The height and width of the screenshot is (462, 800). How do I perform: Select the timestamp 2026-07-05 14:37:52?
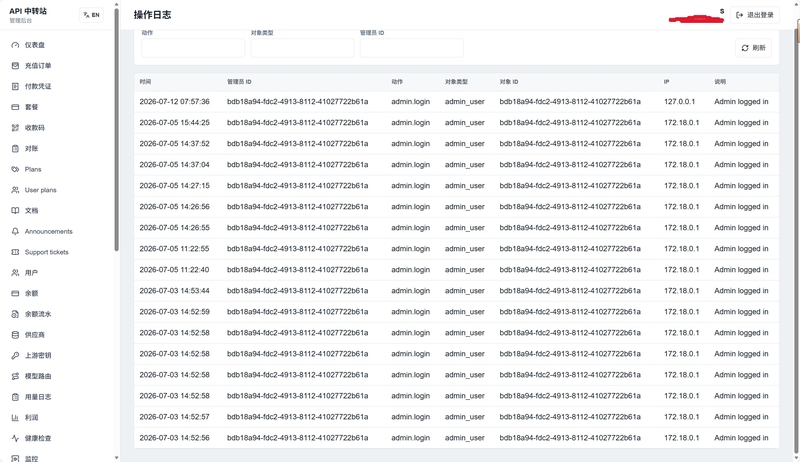coord(174,144)
